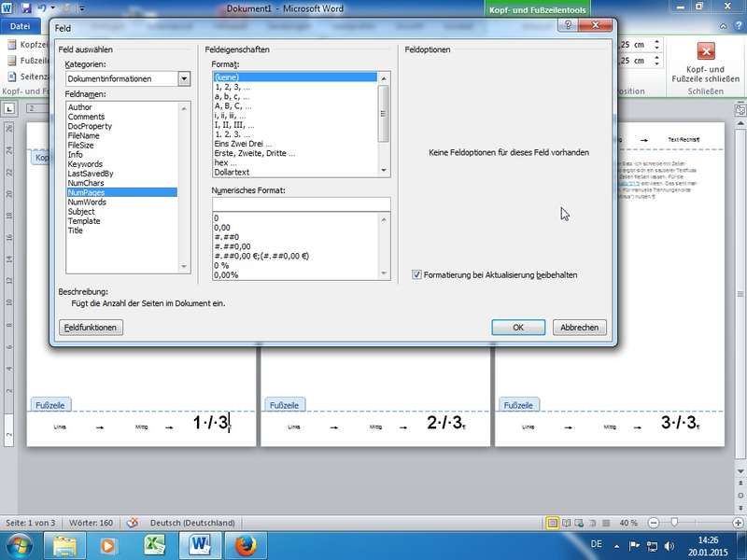The width and height of the screenshot is (747, 560).
Task: Select Subject in the Feldnamen list
Action: 81,212
